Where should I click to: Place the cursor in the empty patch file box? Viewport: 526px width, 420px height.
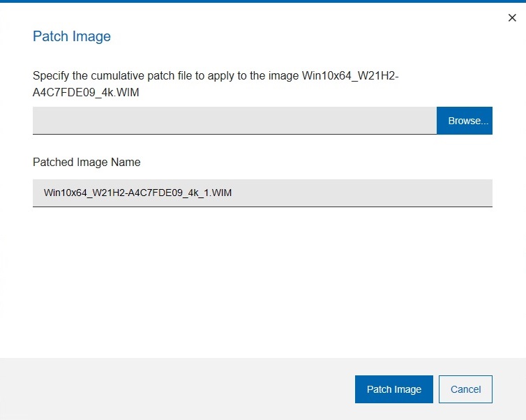[x=234, y=121]
